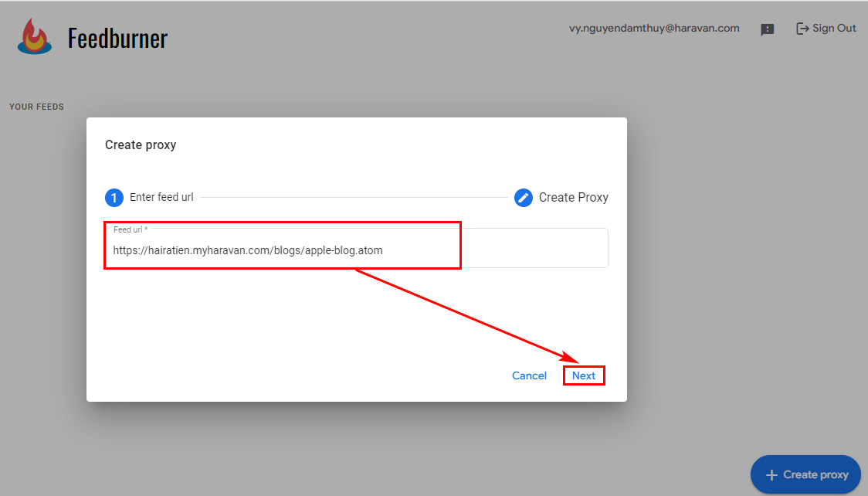
Task: Click the Feedburner flame logo
Action: click(34, 36)
